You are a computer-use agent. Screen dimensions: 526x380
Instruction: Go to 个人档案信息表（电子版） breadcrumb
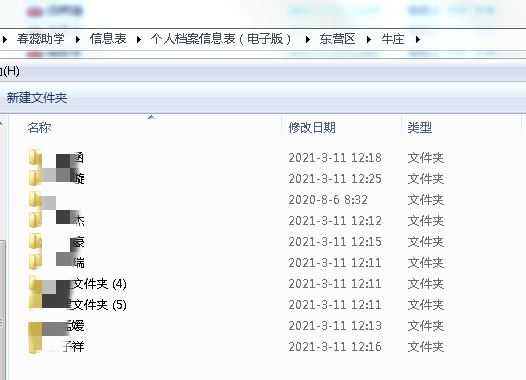pos(222,39)
